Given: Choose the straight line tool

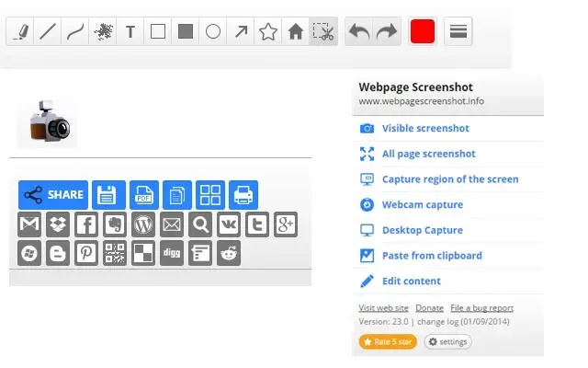Looking at the screenshot, I should tap(48, 31).
